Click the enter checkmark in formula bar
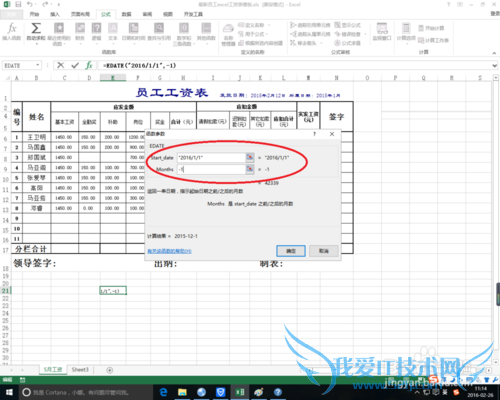500x400 pixels. click(x=75, y=65)
